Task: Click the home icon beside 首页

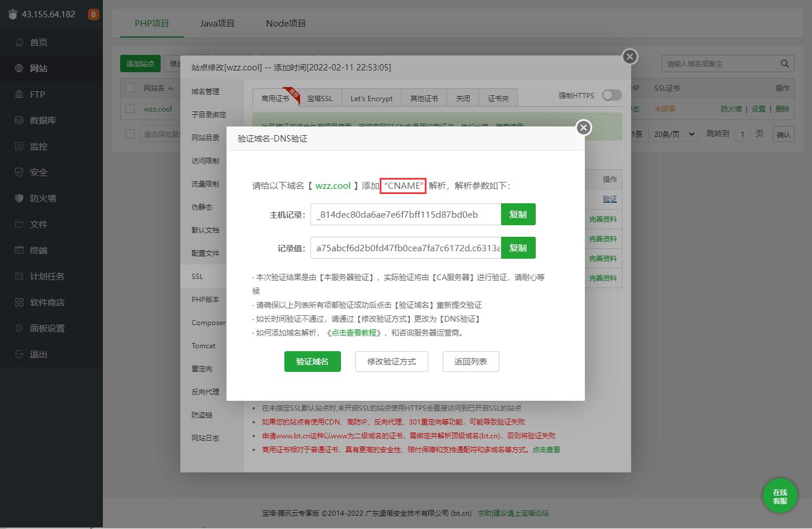Action: pos(19,42)
